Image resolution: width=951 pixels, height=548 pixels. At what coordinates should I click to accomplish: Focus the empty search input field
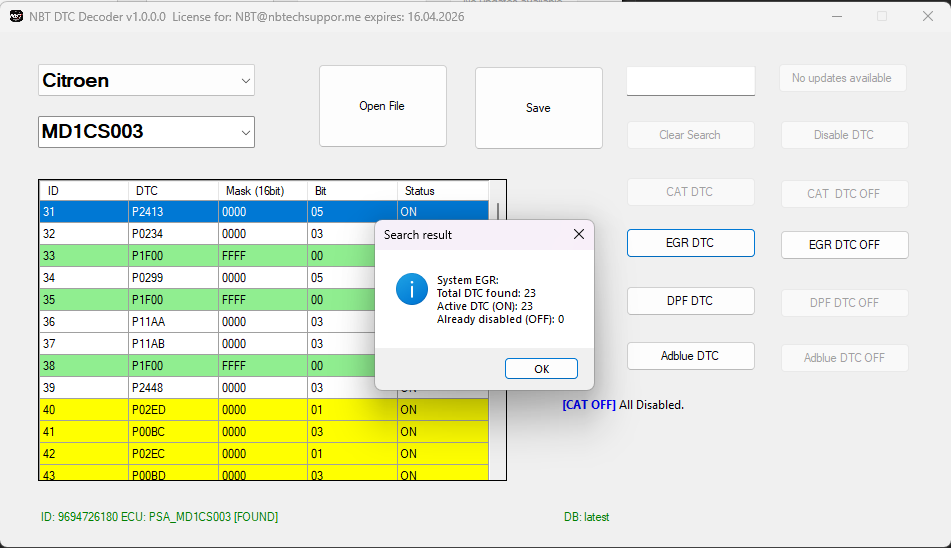pyautogui.click(x=691, y=81)
